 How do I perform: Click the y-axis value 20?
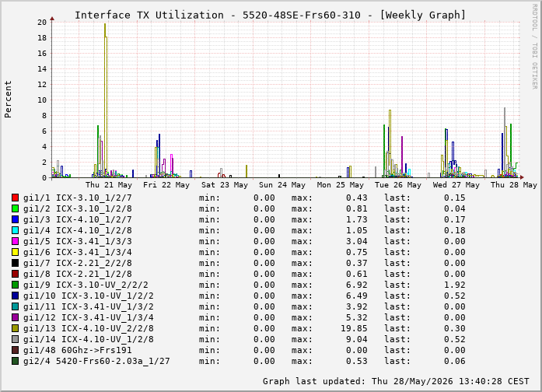point(42,22)
